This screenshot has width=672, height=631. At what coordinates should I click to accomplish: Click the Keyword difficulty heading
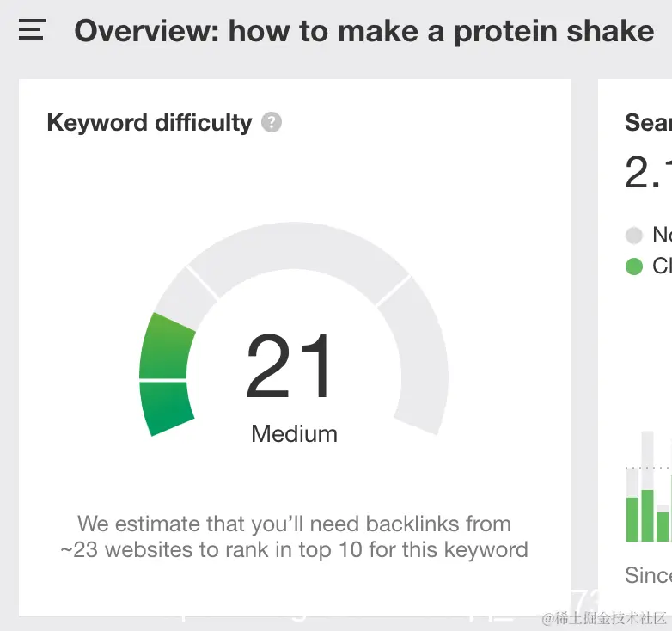[150, 123]
